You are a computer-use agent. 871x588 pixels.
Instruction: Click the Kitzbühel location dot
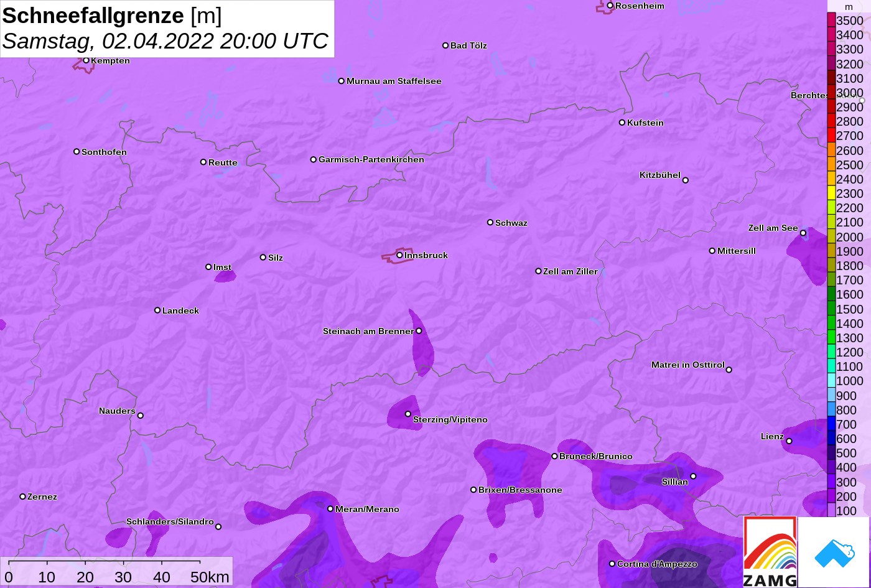click(686, 180)
